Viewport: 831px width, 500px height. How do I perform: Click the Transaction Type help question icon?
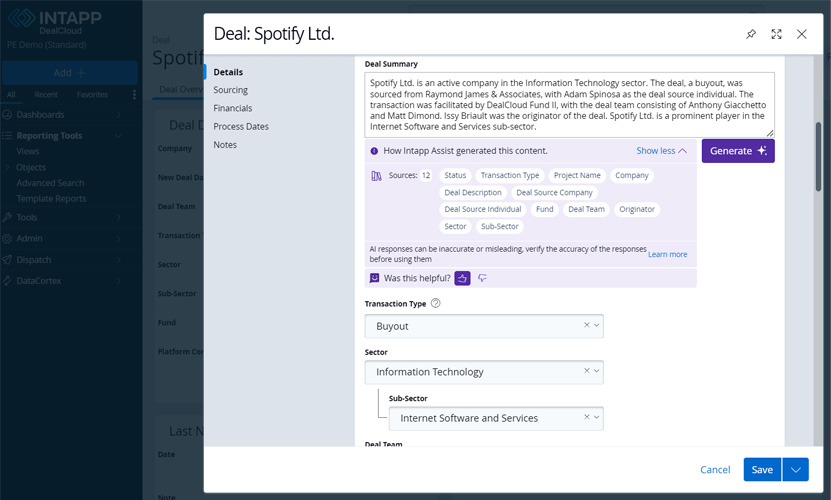click(436, 303)
